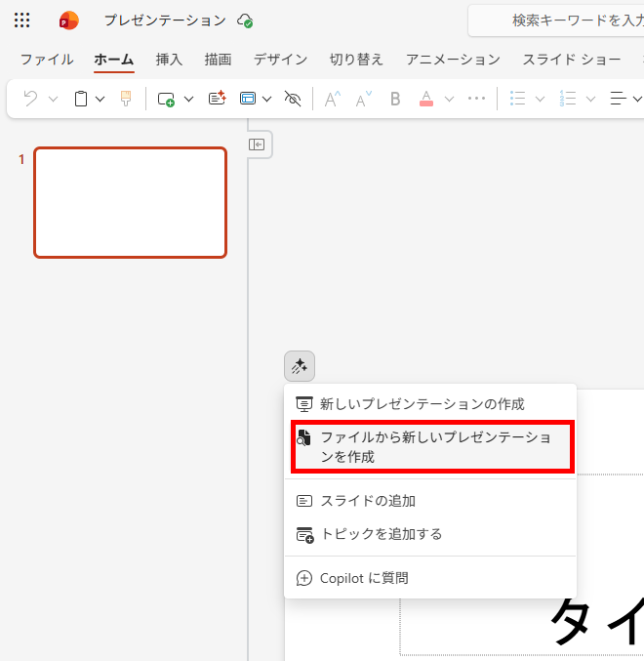Click the Bold formatting icon
The height and width of the screenshot is (661, 644).
395,99
